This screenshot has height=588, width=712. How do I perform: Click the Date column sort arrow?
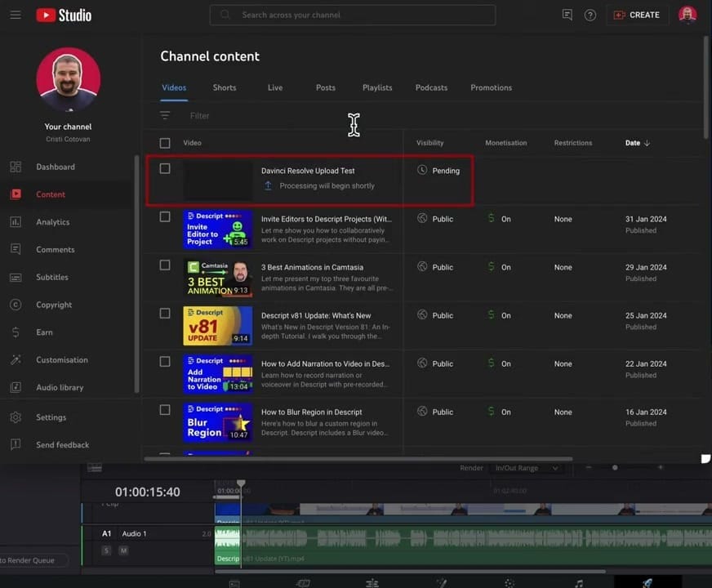click(x=647, y=142)
